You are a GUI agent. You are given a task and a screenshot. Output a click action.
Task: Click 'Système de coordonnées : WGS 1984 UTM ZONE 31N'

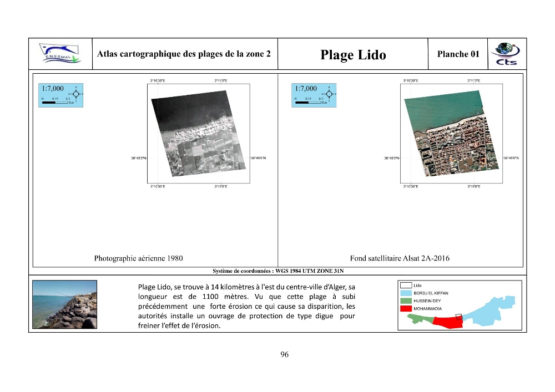(x=278, y=271)
